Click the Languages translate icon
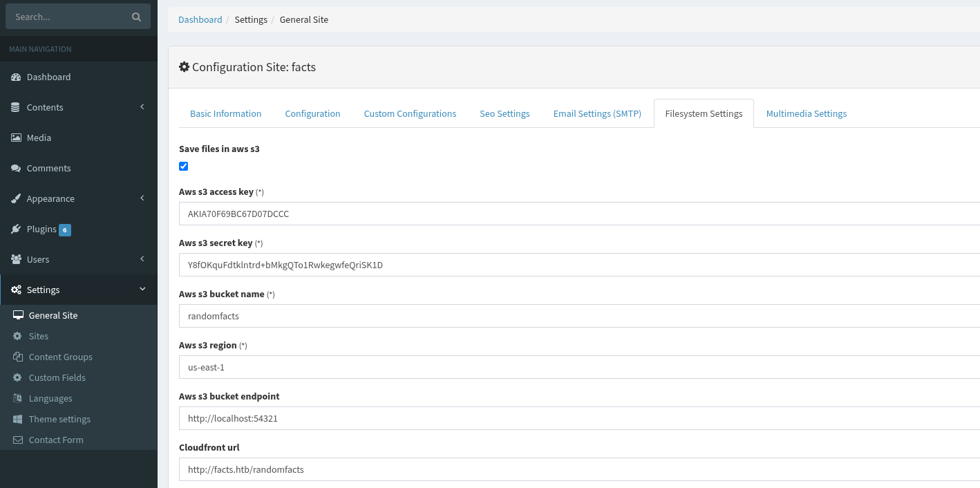 click(x=17, y=398)
